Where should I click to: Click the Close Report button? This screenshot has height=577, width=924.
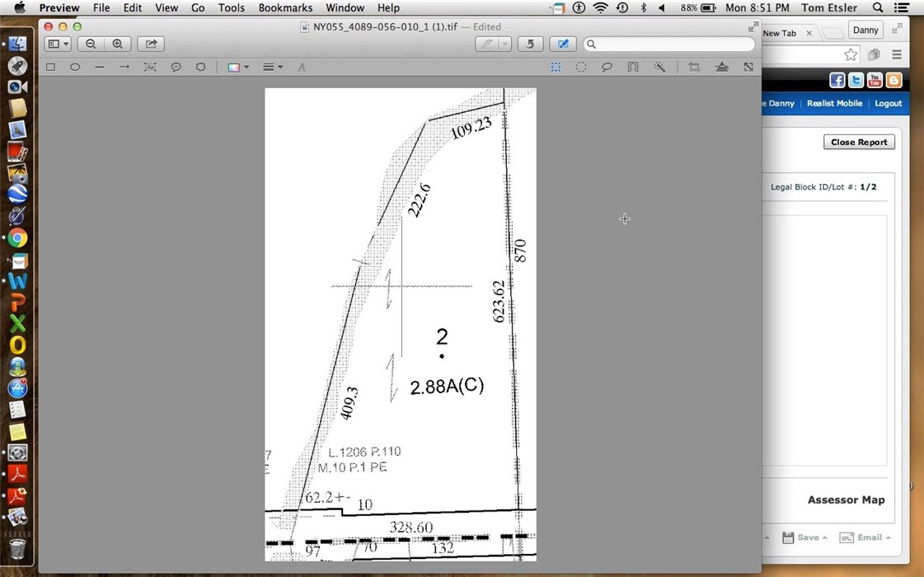pyautogui.click(x=859, y=142)
